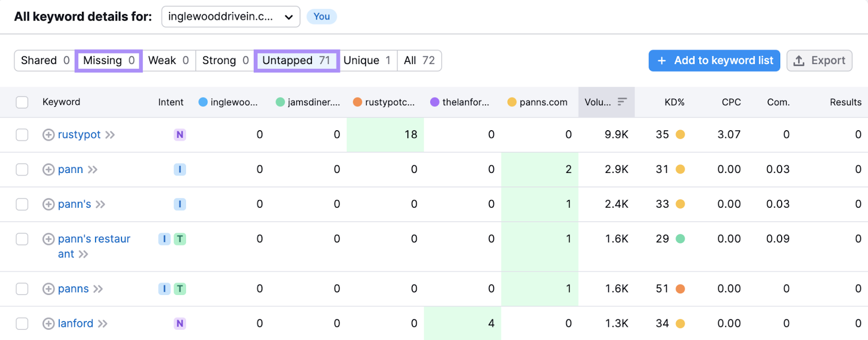The image size is (868, 340).
Task: Click the add icon next to pann keyword
Action: (48, 170)
